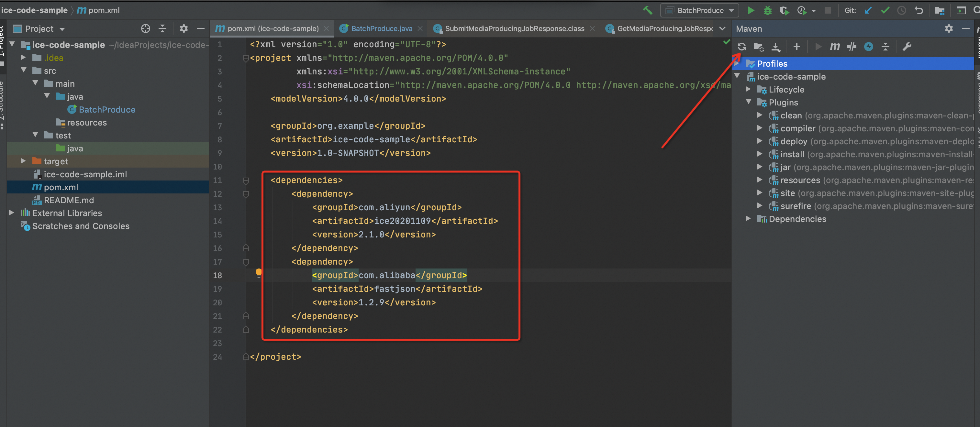This screenshot has width=980, height=427.
Task: Click Git Update Project blue arrow
Action: (x=868, y=10)
